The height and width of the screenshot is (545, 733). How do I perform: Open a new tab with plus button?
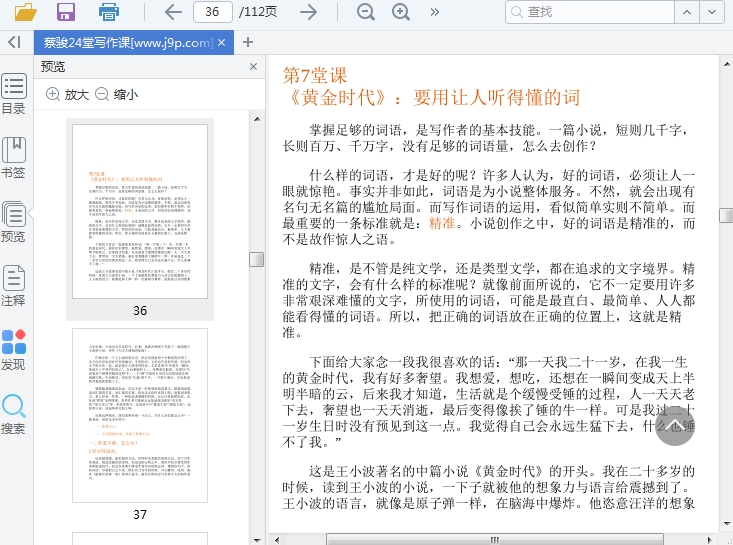pos(248,42)
